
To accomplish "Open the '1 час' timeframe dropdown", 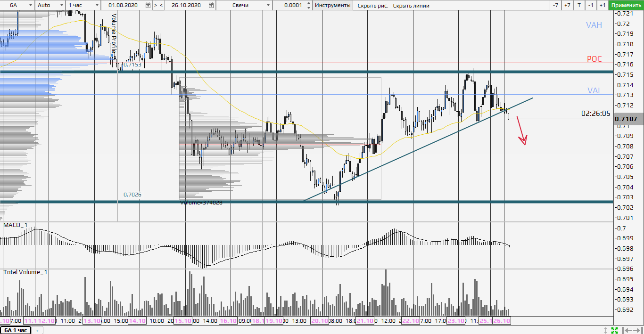I will point(97,5).
